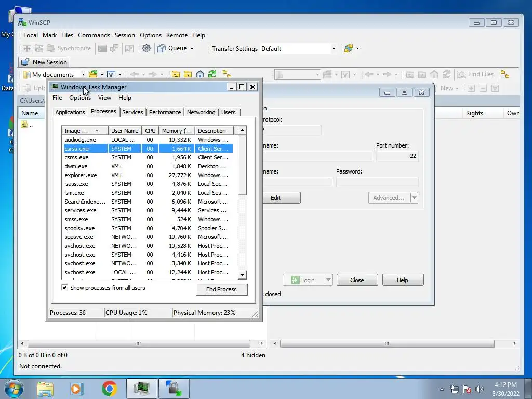This screenshot has height=399, width=532.
Task: Open Task Manager View menu
Action: click(x=104, y=98)
